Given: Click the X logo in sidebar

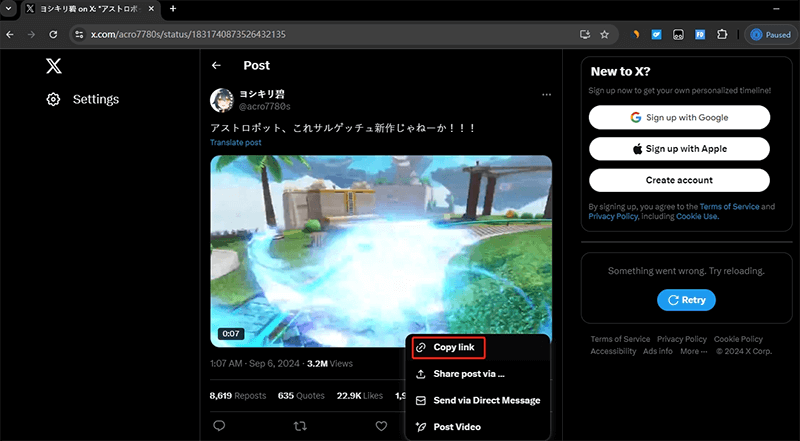Looking at the screenshot, I should [54, 66].
